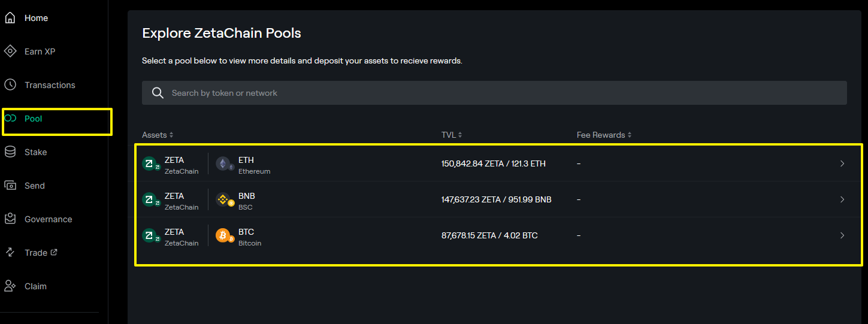
Task: Expand ZETA/ETH pool chevron arrow
Action: (x=842, y=163)
